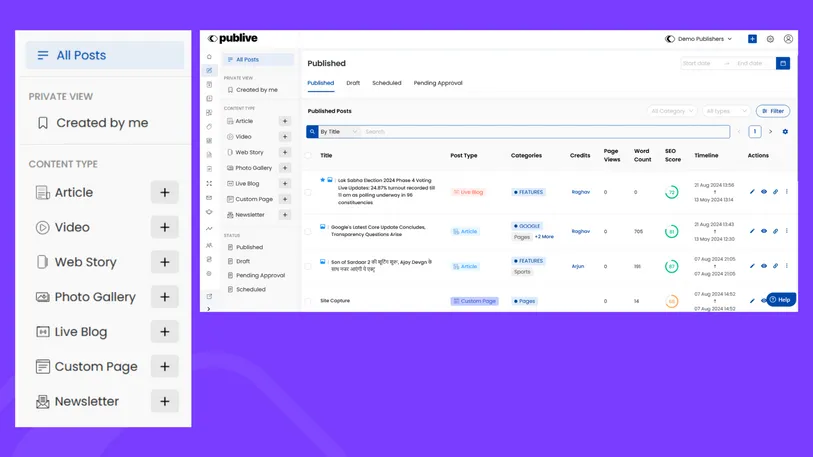Add a new Web Story with plus button

[164, 262]
